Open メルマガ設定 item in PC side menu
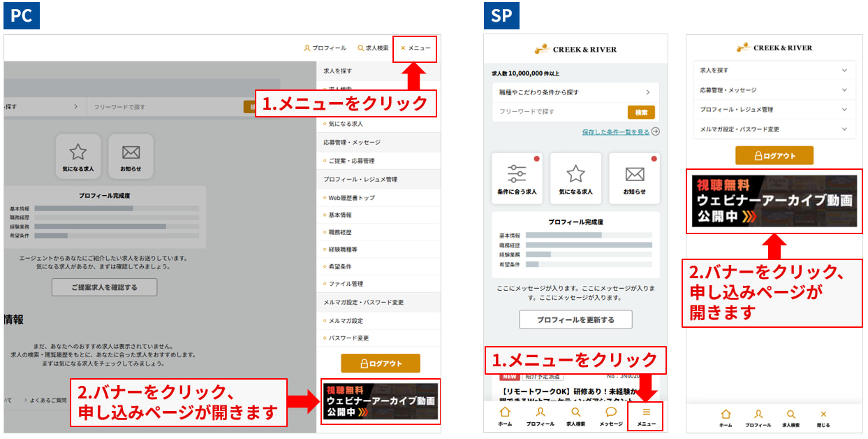868x439 pixels. (378, 321)
